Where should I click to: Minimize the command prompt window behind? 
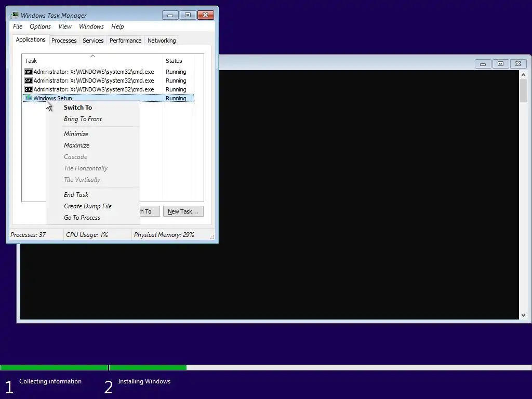tap(483, 64)
